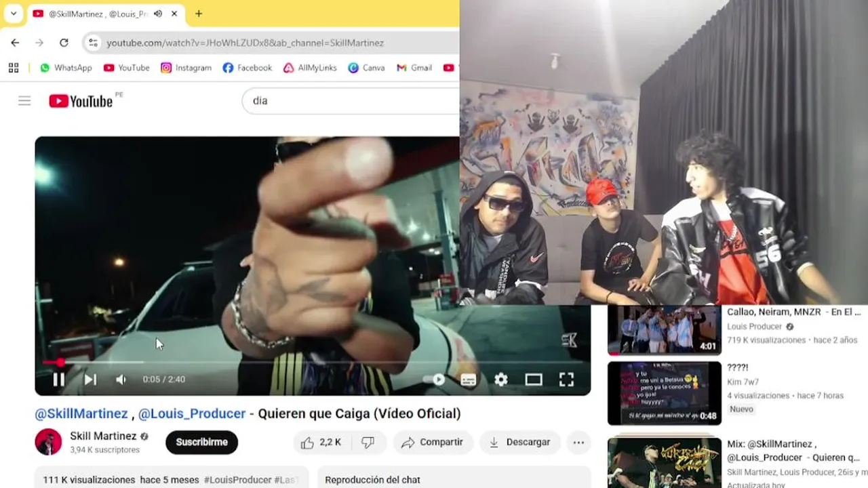
Task: Reload the current page
Action: click(64, 43)
